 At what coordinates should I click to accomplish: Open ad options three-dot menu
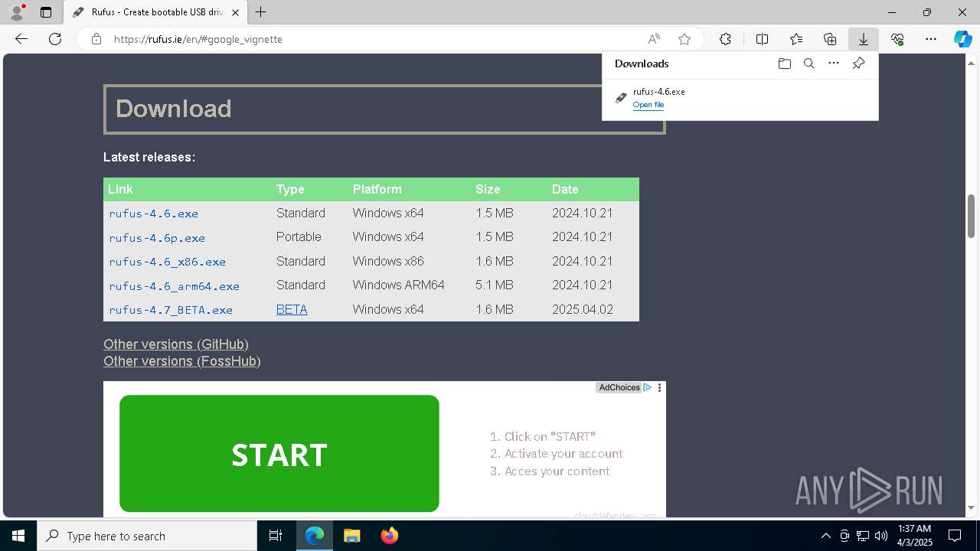(x=660, y=388)
